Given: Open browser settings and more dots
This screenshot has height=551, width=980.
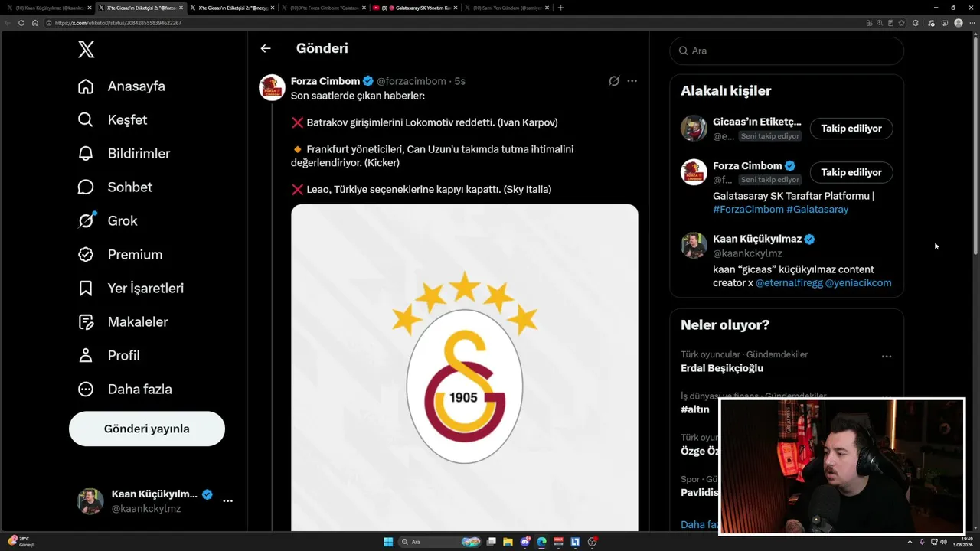Looking at the screenshot, I should tap(971, 23).
